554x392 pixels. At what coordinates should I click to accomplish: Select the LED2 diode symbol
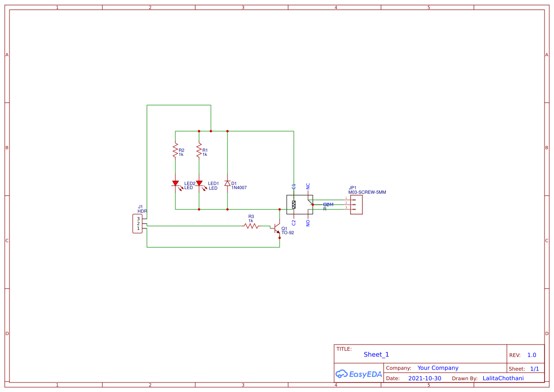click(175, 183)
